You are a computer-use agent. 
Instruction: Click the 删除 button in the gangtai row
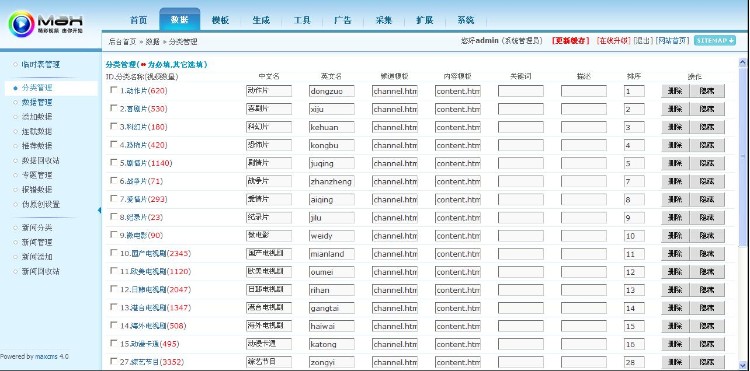[675, 308]
